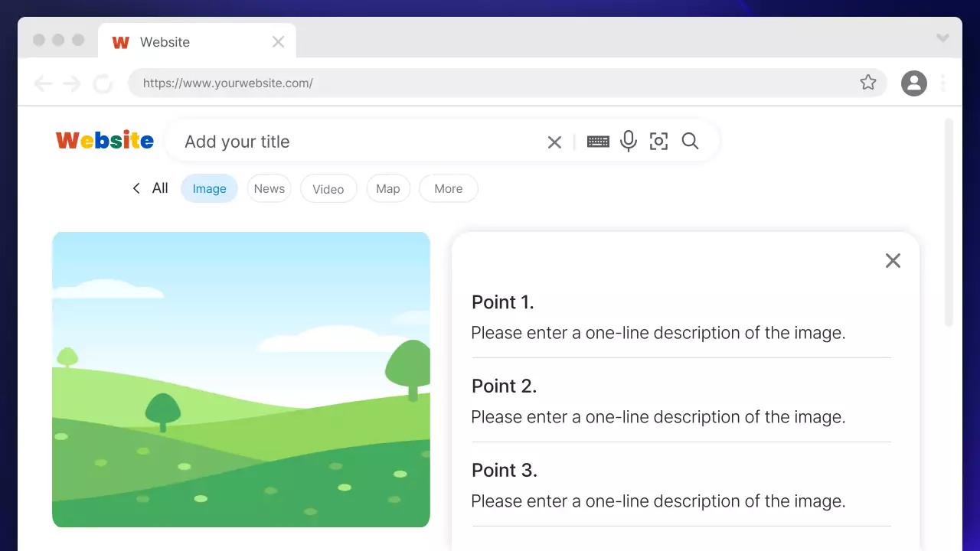Go forward using browser forward arrow
Viewport: 980px width, 551px height.
pos(72,83)
